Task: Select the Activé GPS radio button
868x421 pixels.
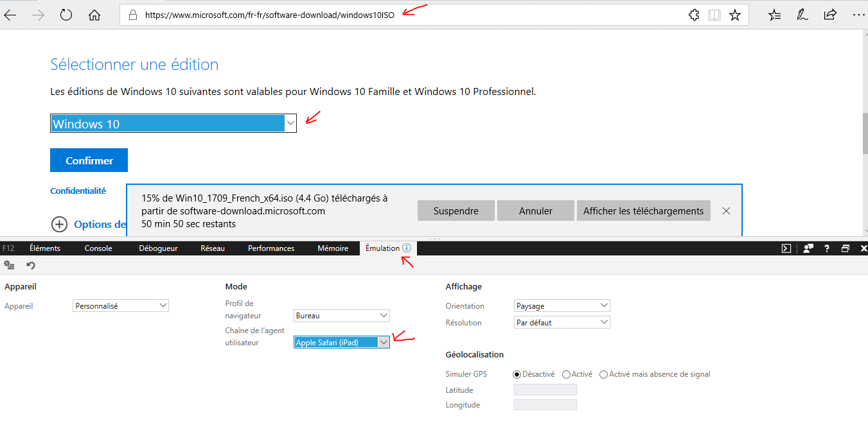Action: tap(566, 374)
